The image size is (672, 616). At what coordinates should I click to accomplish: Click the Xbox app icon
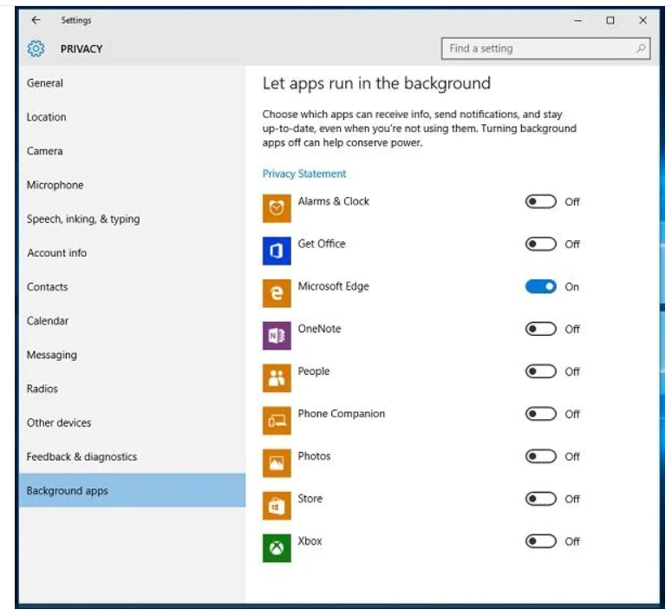pos(277,548)
